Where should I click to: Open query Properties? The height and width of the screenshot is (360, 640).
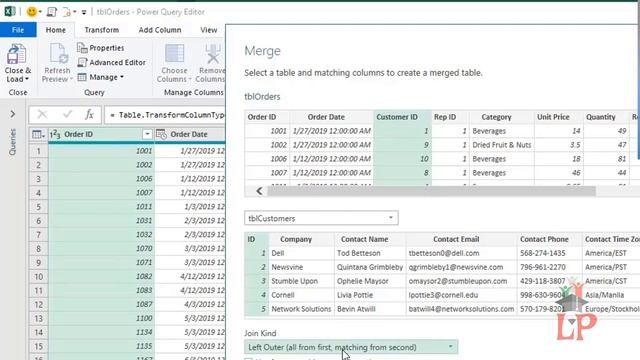coord(100,48)
